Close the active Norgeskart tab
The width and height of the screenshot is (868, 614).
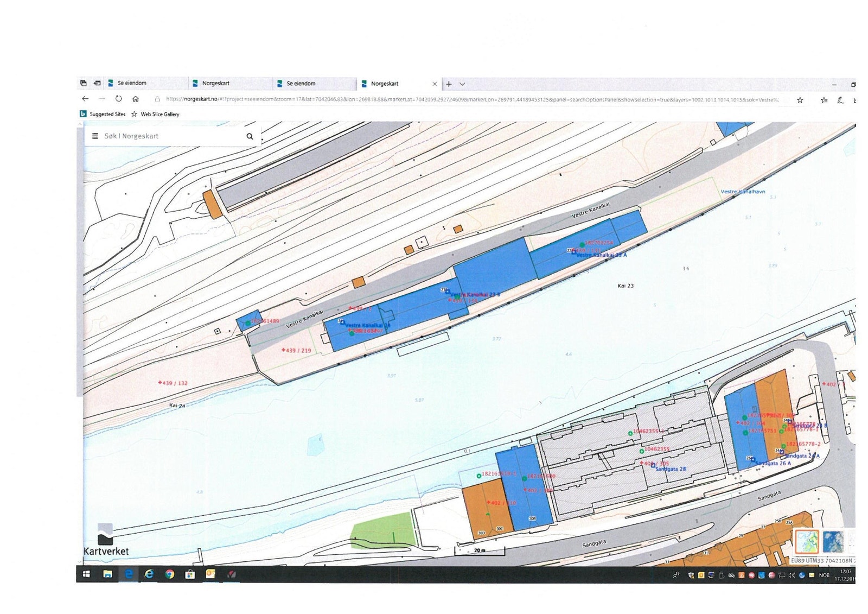[435, 84]
